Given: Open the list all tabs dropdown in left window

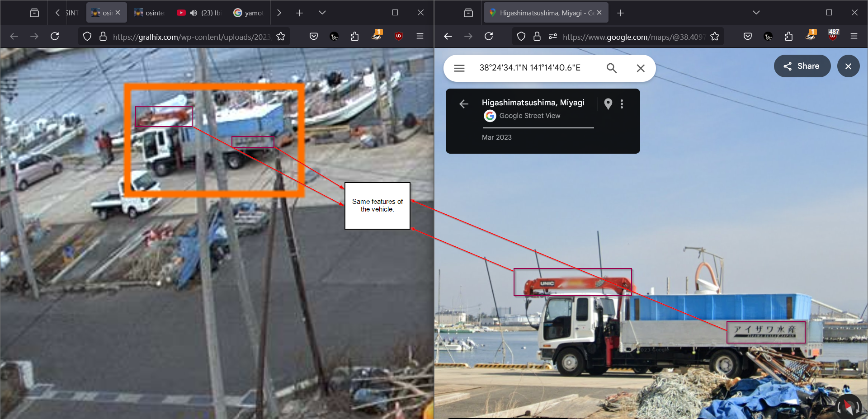Looking at the screenshot, I should click(x=322, y=13).
